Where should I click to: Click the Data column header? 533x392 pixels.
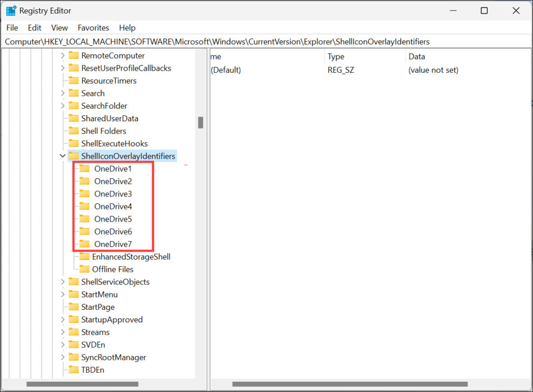coord(468,56)
